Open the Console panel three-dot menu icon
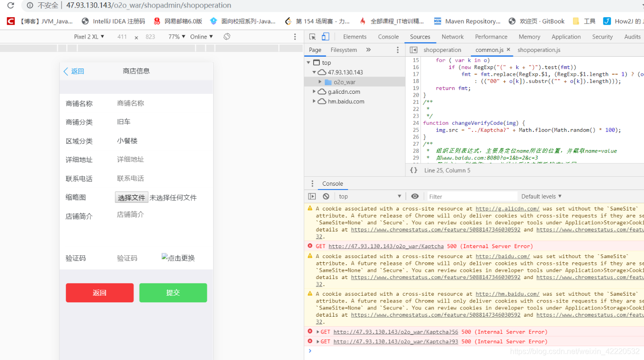This screenshot has height=360, width=644. tap(312, 183)
